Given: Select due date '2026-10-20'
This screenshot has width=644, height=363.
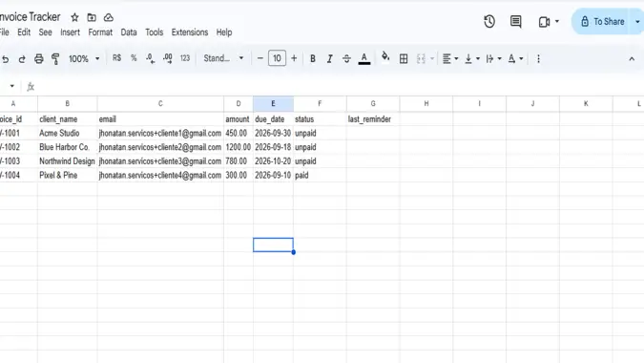Looking at the screenshot, I should 273,161.
